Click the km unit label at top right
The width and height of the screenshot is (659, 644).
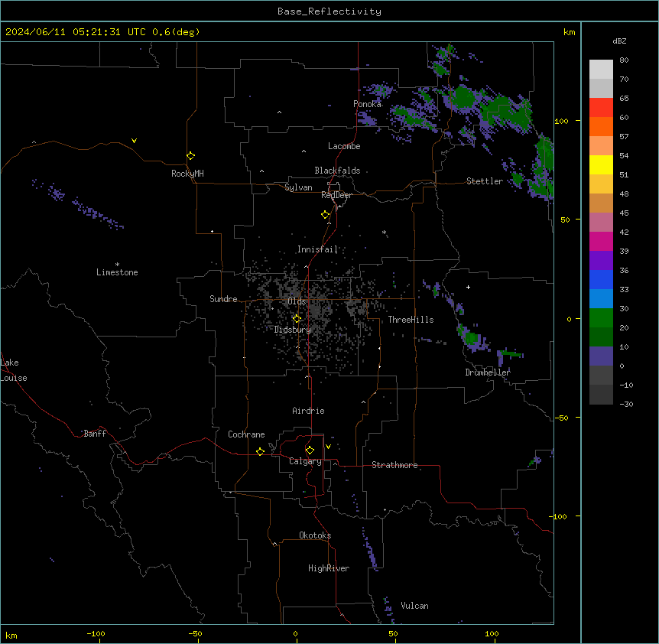click(x=569, y=32)
